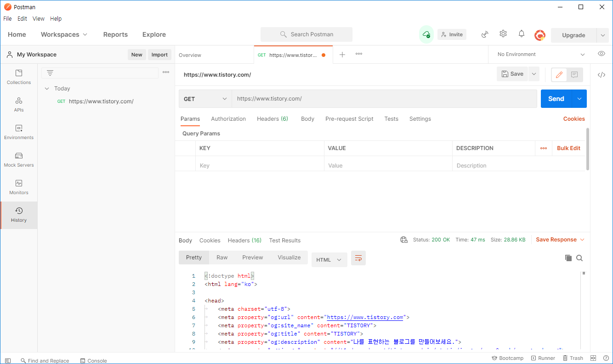
Task: Switch to the comments mode icon
Action: (574, 74)
